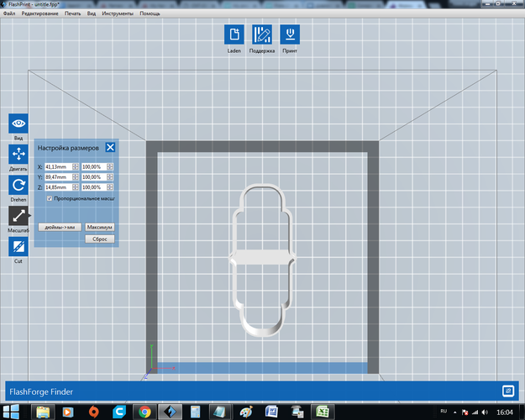Image resolution: width=525 pixels, height=420 pixels.
Task: Click the orange swirl app taskbar icon
Action: (94, 412)
